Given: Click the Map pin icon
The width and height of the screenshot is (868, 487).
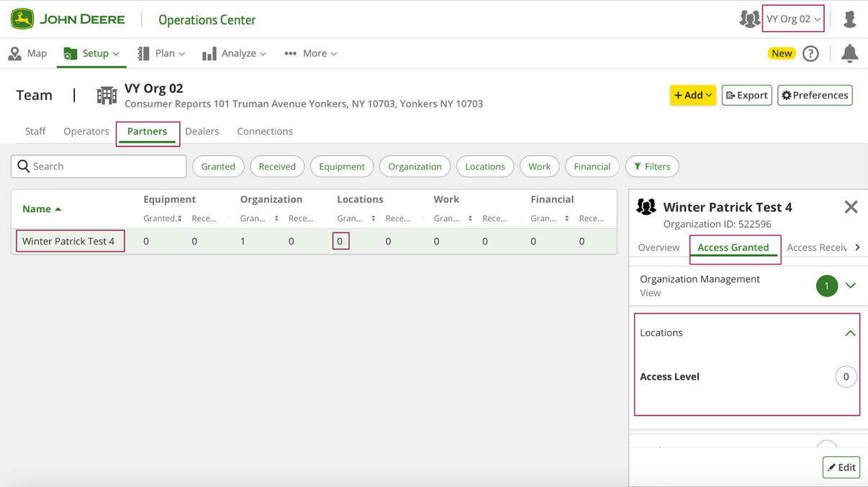Looking at the screenshot, I should (x=14, y=53).
